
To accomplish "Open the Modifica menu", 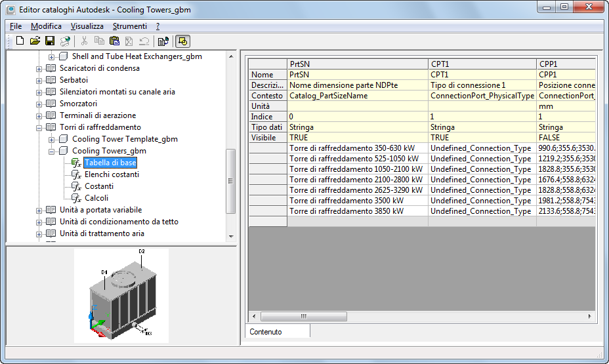I will click(x=46, y=26).
